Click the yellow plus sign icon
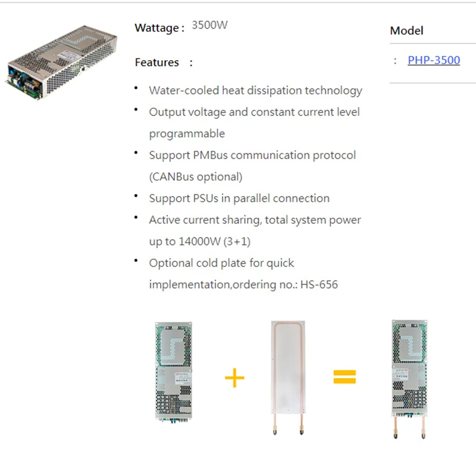Image resolution: width=476 pixels, height=476 pixels. (x=234, y=378)
